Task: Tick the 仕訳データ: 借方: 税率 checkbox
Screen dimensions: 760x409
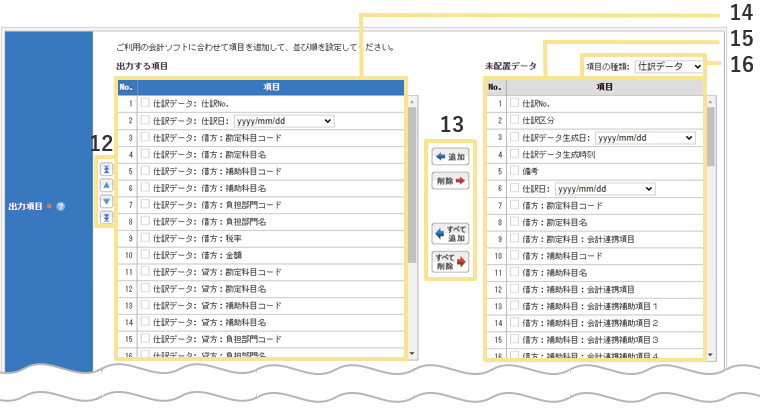Action: coord(146,239)
